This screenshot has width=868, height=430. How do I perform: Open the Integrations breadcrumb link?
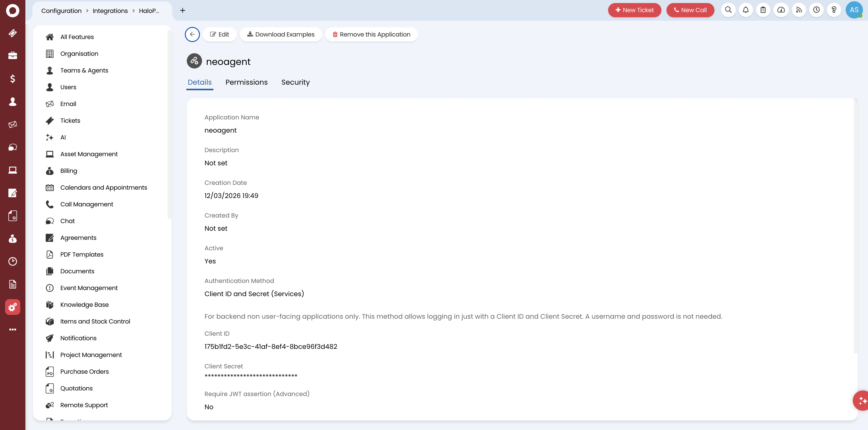point(110,10)
